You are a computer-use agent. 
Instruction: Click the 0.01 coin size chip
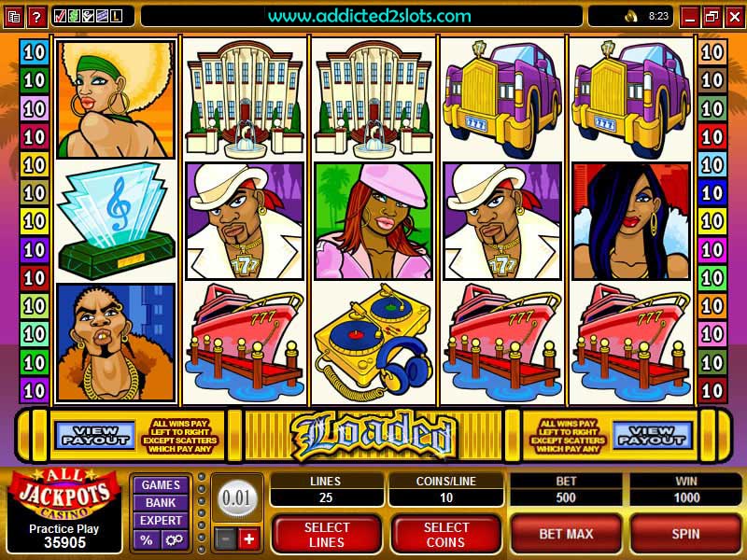coord(237,498)
